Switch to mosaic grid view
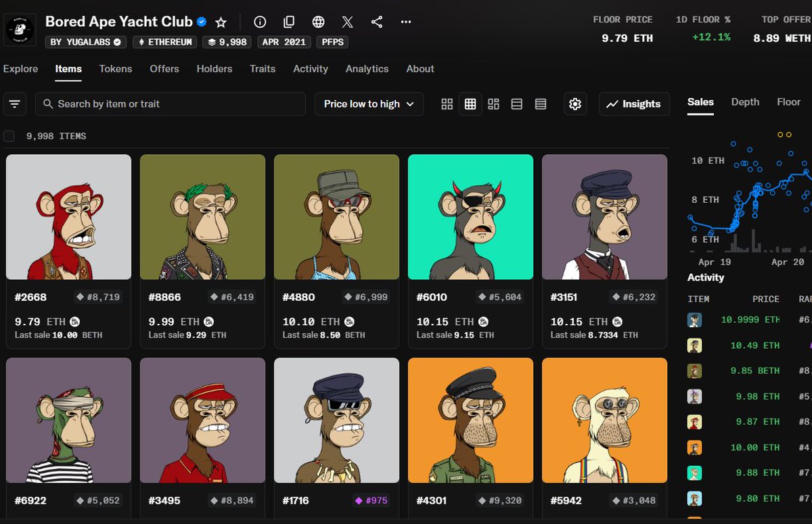Image resolution: width=812 pixels, height=524 pixels. pyautogui.click(x=493, y=104)
